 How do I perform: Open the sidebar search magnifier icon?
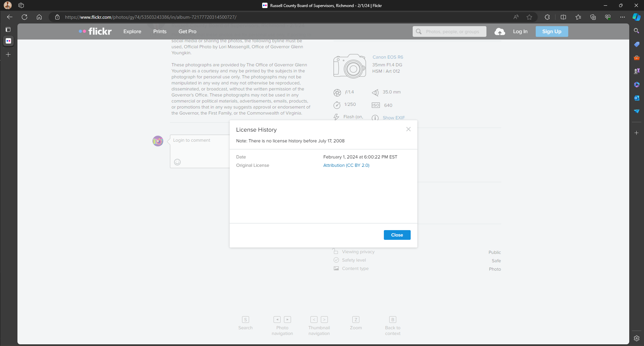(637, 30)
